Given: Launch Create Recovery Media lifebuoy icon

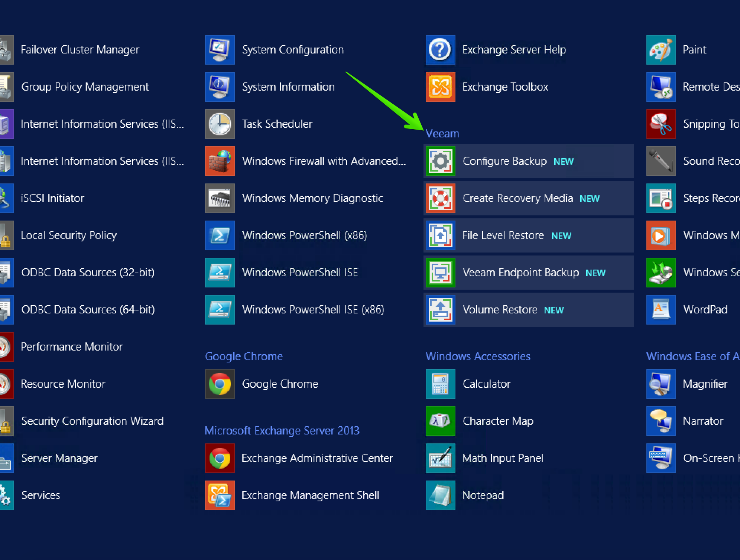Looking at the screenshot, I should tap(440, 198).
